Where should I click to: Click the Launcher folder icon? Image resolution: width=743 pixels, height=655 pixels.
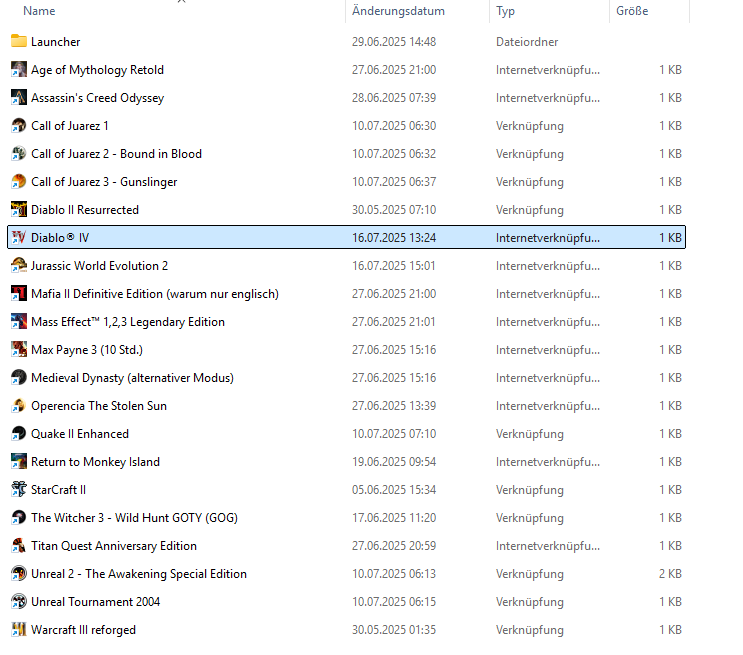pos(18,42)
